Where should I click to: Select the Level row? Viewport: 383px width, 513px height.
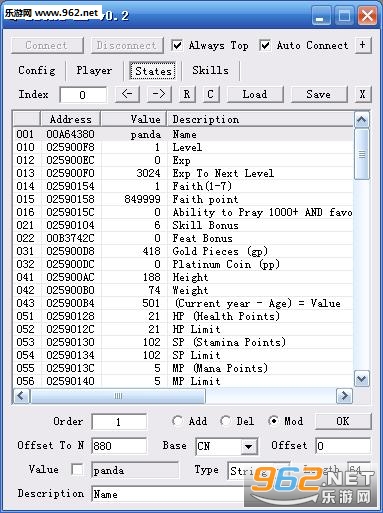(183, 147)
